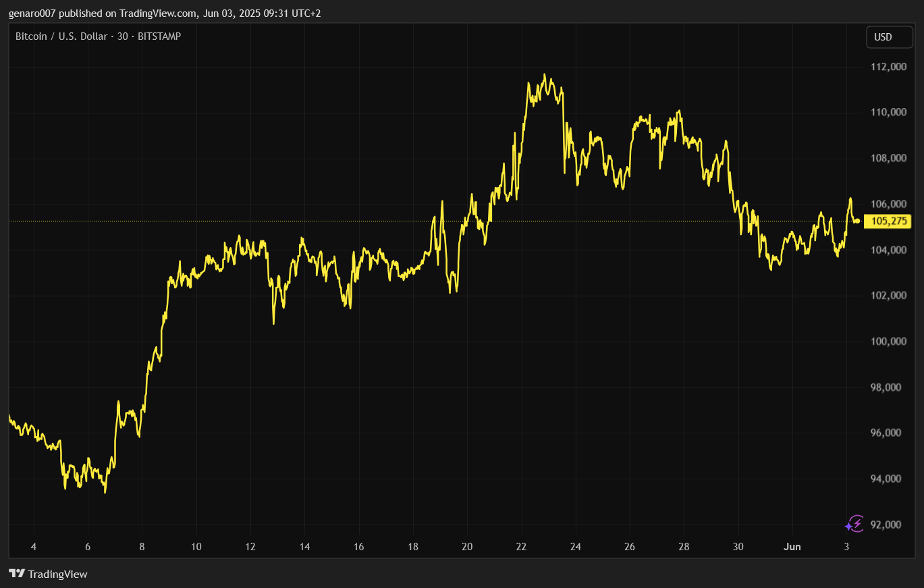Click the 106,000 price axis label
This screenshot has height=588, width=924.
coord(888,204)
